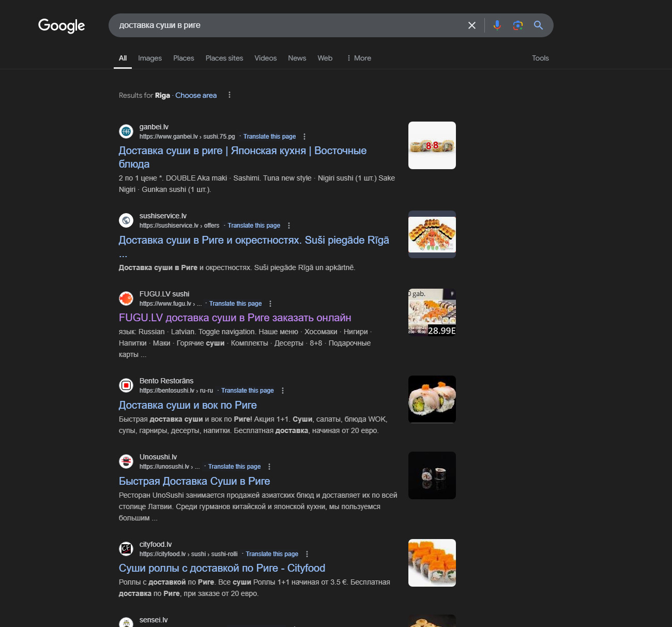The height and width of the screenshot is (627, 672).
Task: Click the sushiservice.lv › offers URL text
Action: [x=179, y=226]
